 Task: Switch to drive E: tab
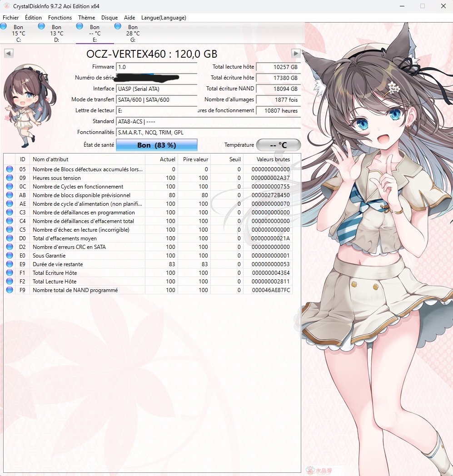click(x=95, y=34)
